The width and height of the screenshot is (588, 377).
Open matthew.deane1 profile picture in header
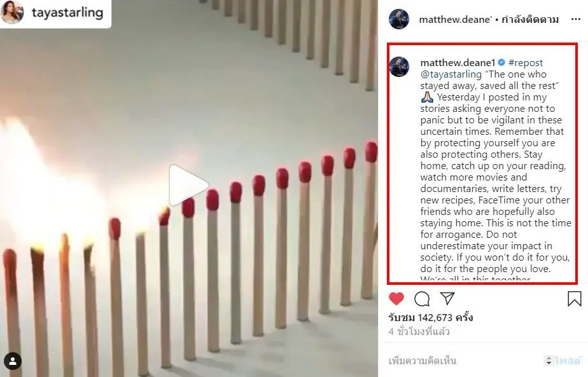pyautogui.click(x=399, y=19)
